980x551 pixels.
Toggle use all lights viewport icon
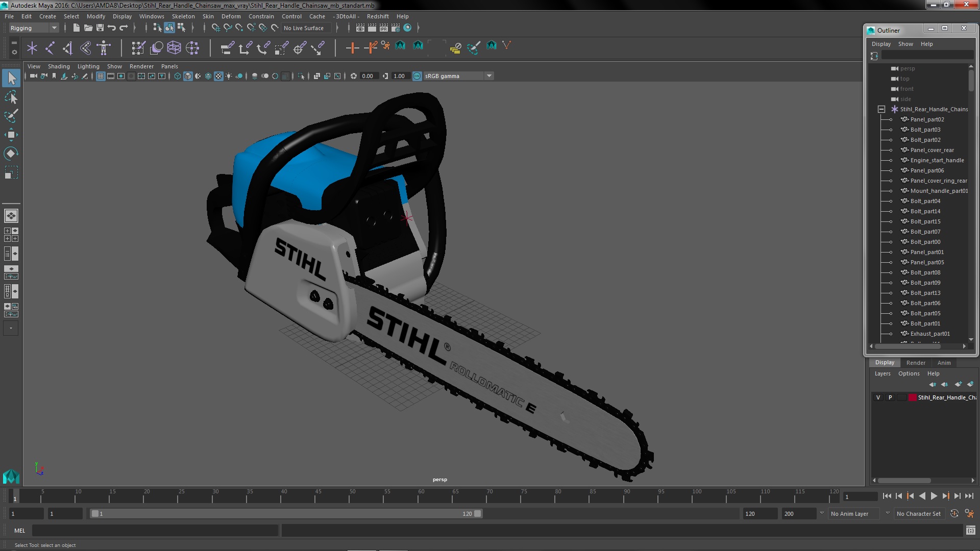tap(229, 76)
